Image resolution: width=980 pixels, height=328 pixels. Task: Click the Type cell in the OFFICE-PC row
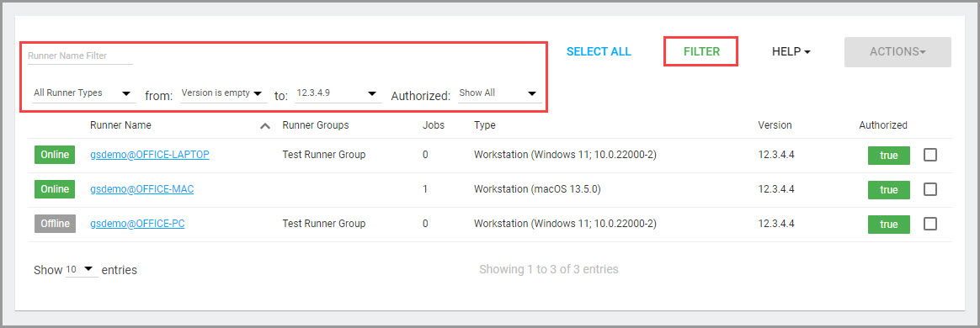pyautogui.click(x=565, y=223)
